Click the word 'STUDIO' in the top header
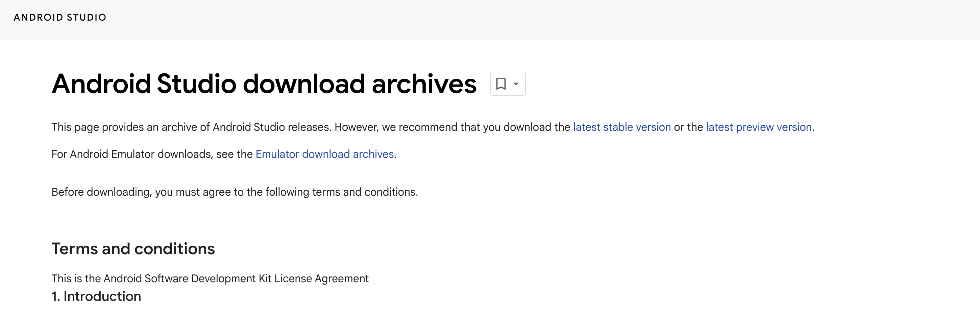This screenshot has height=315, width=980. (x=87, y=18)
